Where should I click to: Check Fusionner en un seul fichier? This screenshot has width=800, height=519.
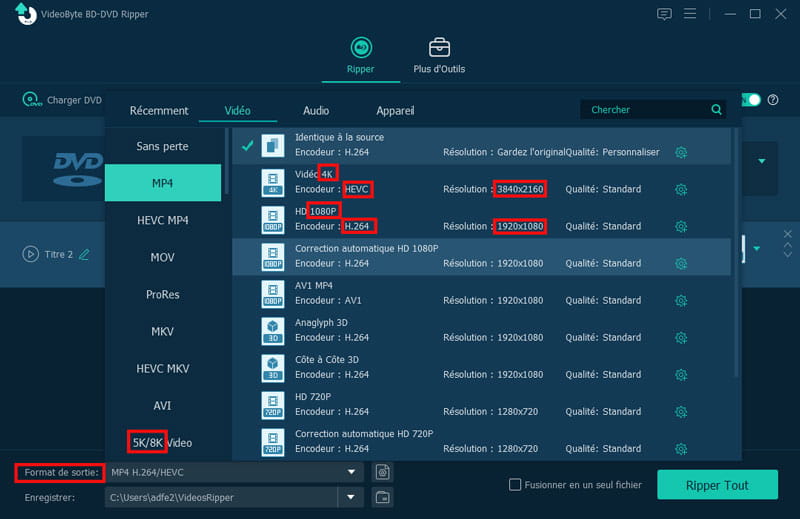click(x=515, y=484)
